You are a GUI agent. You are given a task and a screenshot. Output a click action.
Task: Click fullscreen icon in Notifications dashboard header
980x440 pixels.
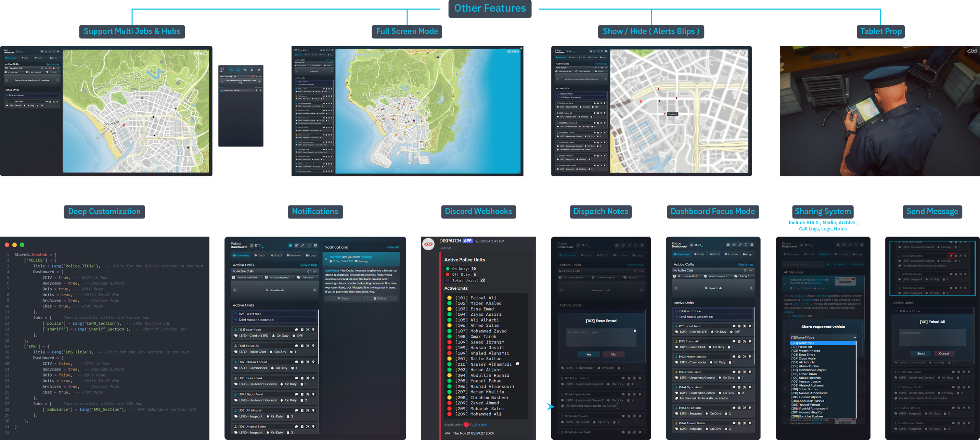[x=309, y=245]
